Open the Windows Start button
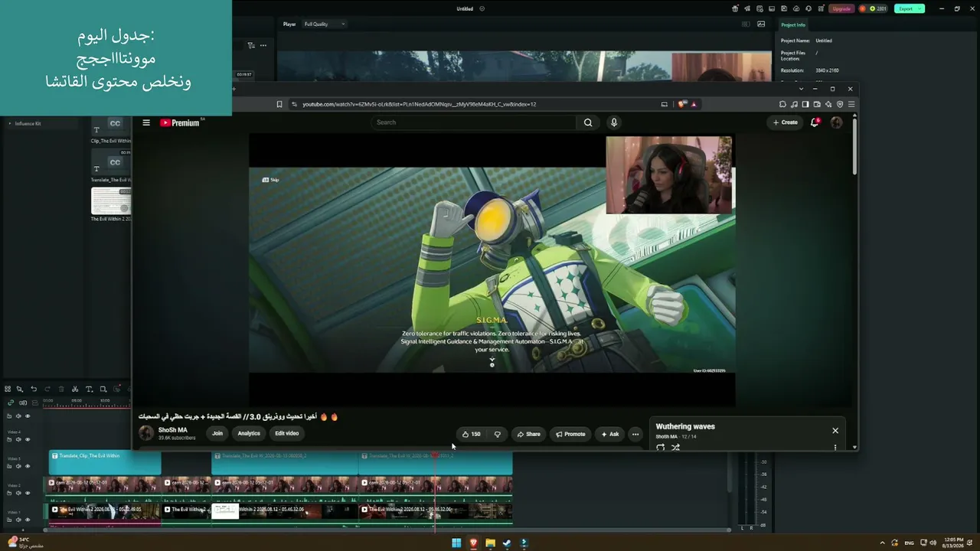This screenshot has width=980, height=551. tap(456, 543)
